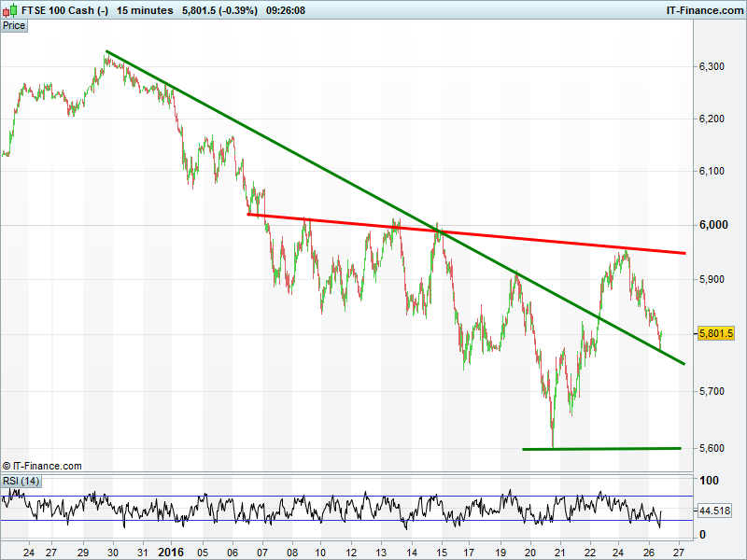The width and height of the screenshot is (747, 560).
Task: Click the 5,801.5 (-0.39%) price readout
Action: [x=219, y=10]
